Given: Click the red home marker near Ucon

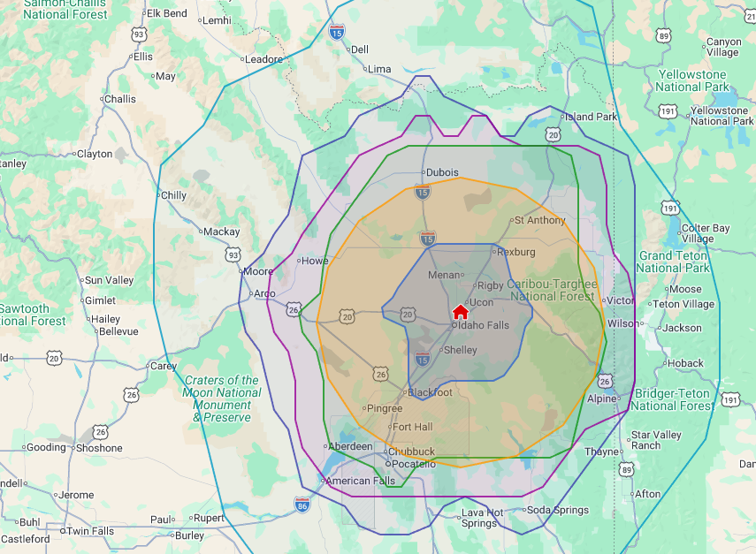Looking at the screenshot, I should (461, 312).
